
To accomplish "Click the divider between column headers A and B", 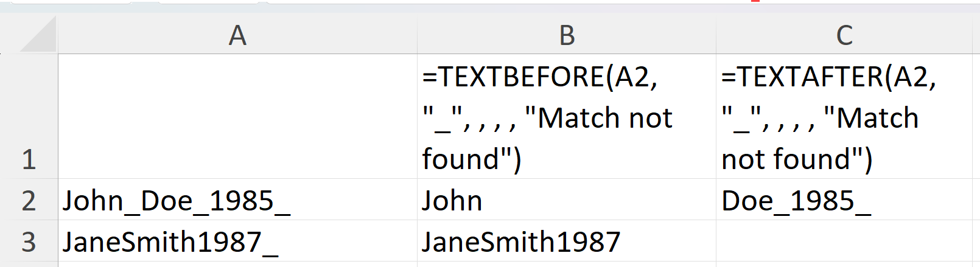I will [x=418, y=36].
